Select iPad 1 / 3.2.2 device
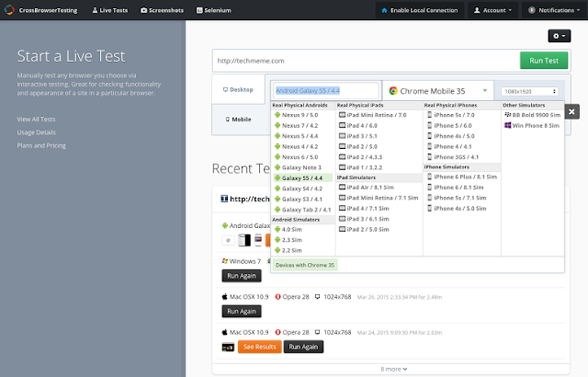This screenshot has height=377, width=588. (360, 167)
